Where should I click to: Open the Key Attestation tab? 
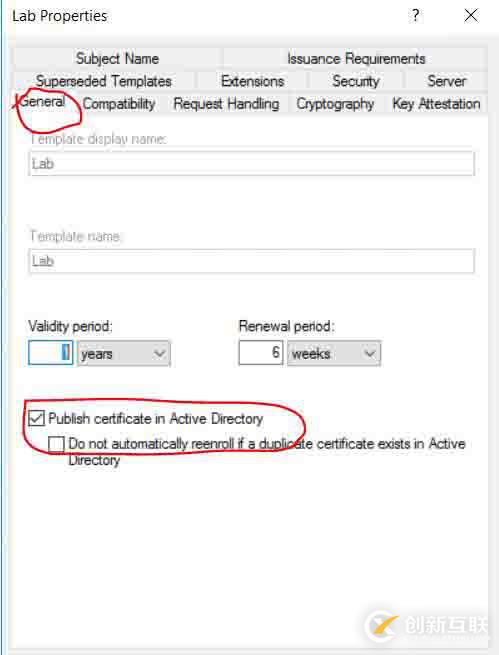click(x=436, y=104)
